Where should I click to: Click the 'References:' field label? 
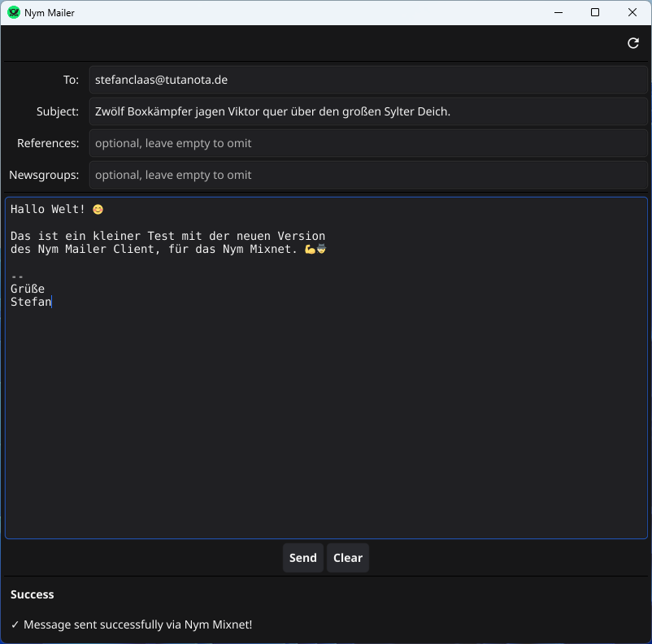coord(48,143)
